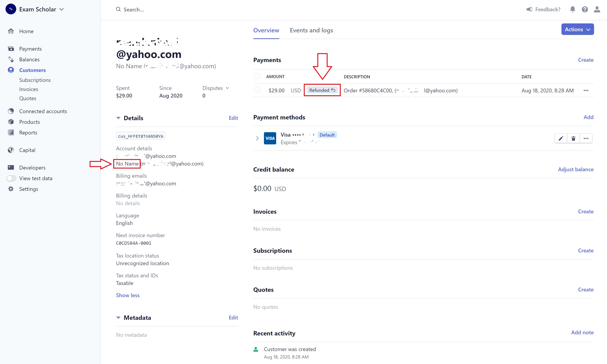The height and width of the screenshot is (364, 607).
Task: Click the Reports chart icon
Action: 11,132
